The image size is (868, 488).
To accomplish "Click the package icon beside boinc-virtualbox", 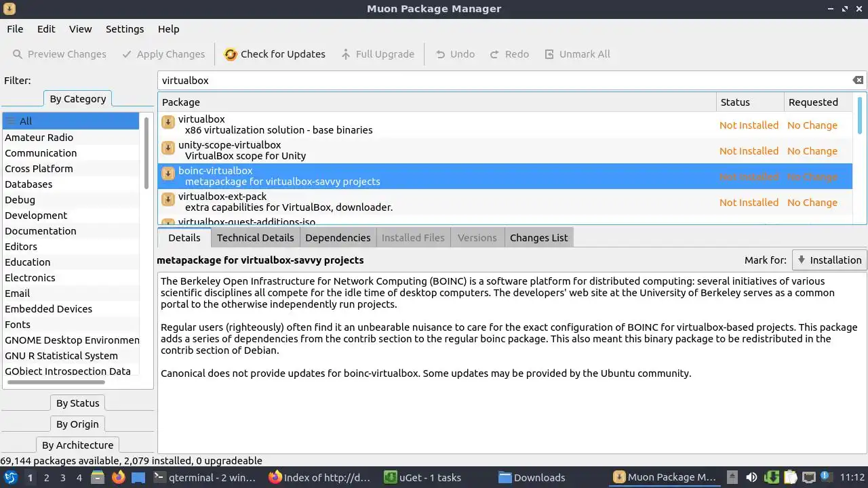I will [x=168, y=174].
